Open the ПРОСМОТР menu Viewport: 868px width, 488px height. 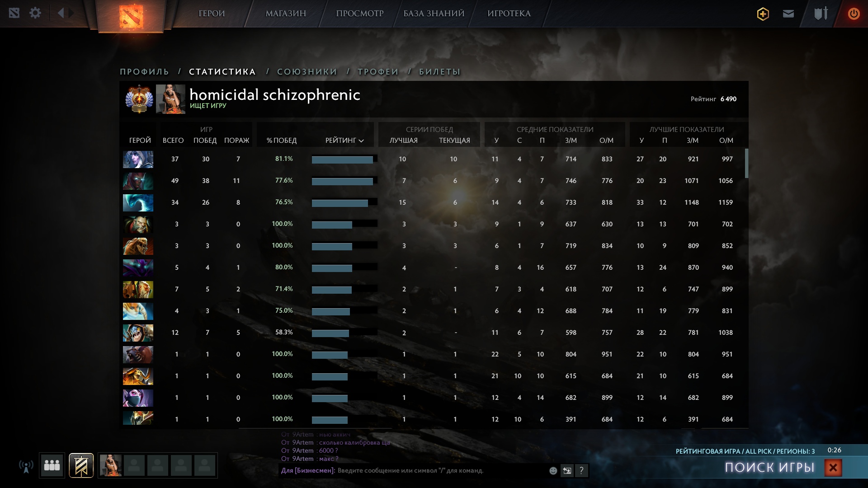(360, 14)
